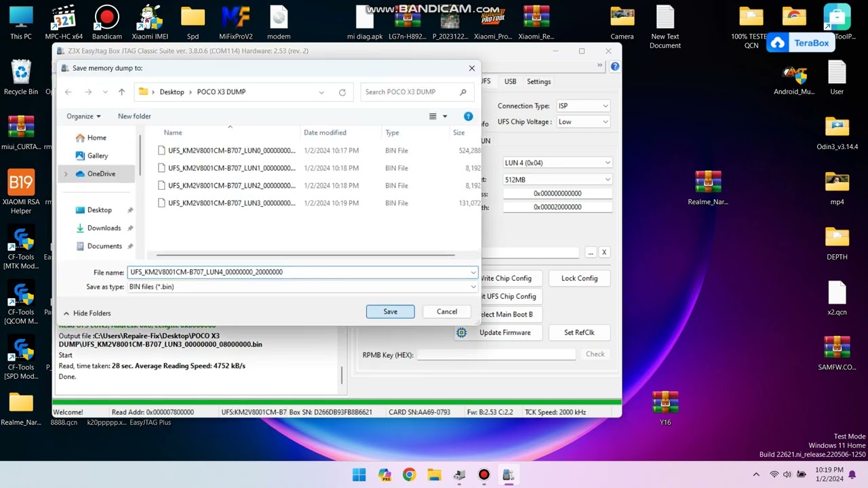This screenshot has height=488, width=868.
Task: Select the SAMFW.CO archive on the desktop
Action: (837, 353)
